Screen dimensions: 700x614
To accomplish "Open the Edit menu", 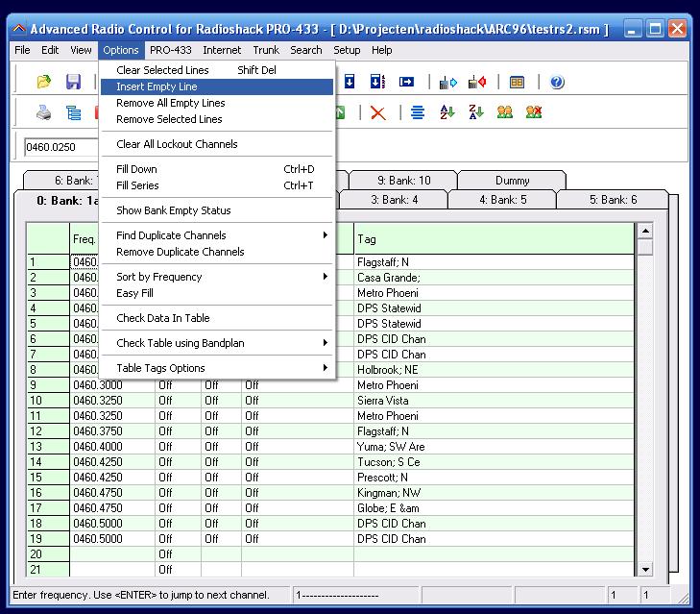I will coord(50,50).
